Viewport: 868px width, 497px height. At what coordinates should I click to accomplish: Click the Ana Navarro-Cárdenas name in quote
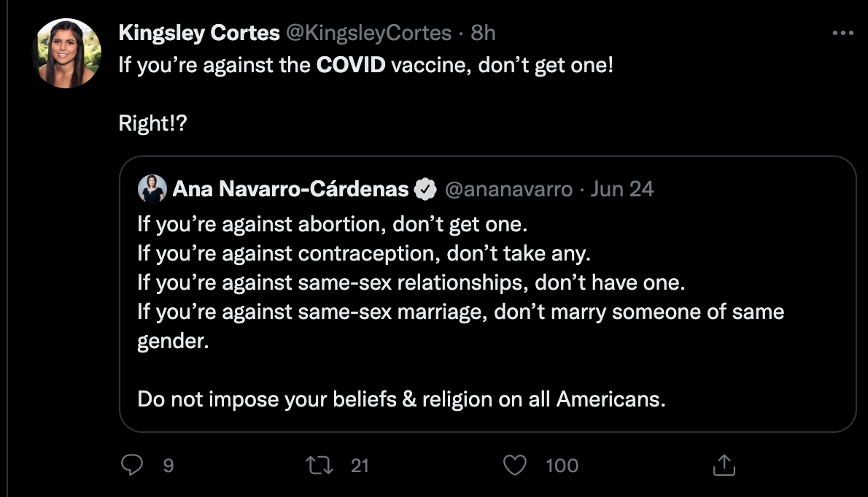pos(290,190)
